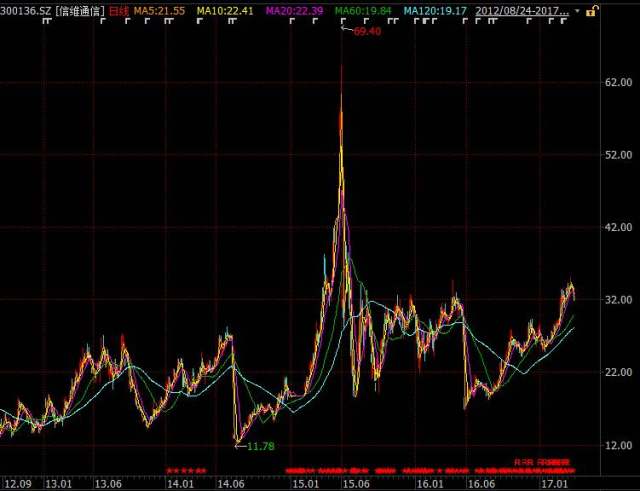Toggle the MA10 indicator label

(225, 10)
